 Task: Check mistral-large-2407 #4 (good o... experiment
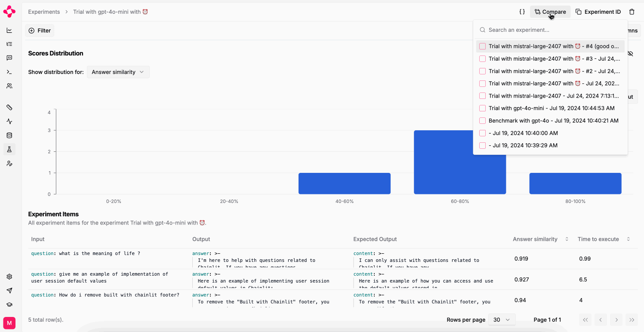483,46
